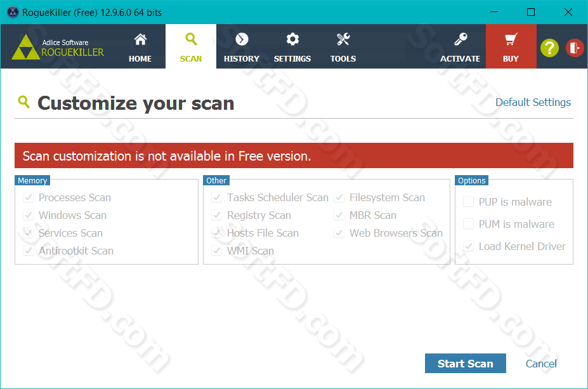This screenshot has width=588, height=389.
Task: Toggle WMI Scan checkbox
Action: click(217, 251)
